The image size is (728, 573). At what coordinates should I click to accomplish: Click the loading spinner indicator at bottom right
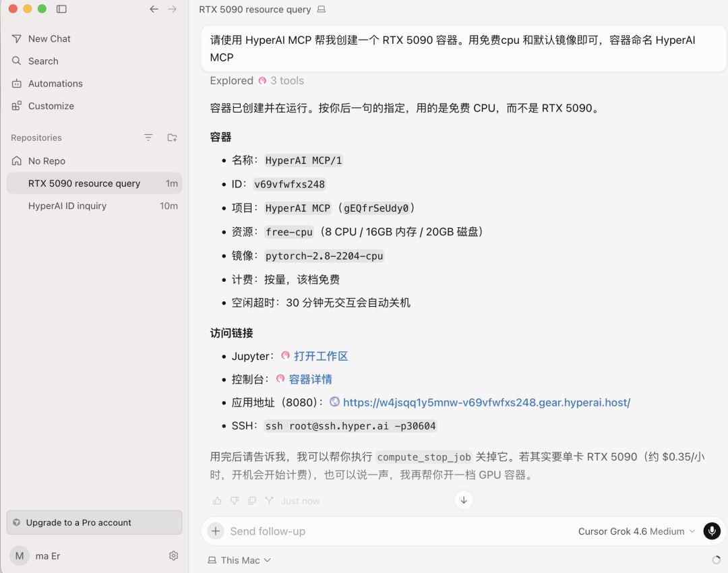(717, 560)
